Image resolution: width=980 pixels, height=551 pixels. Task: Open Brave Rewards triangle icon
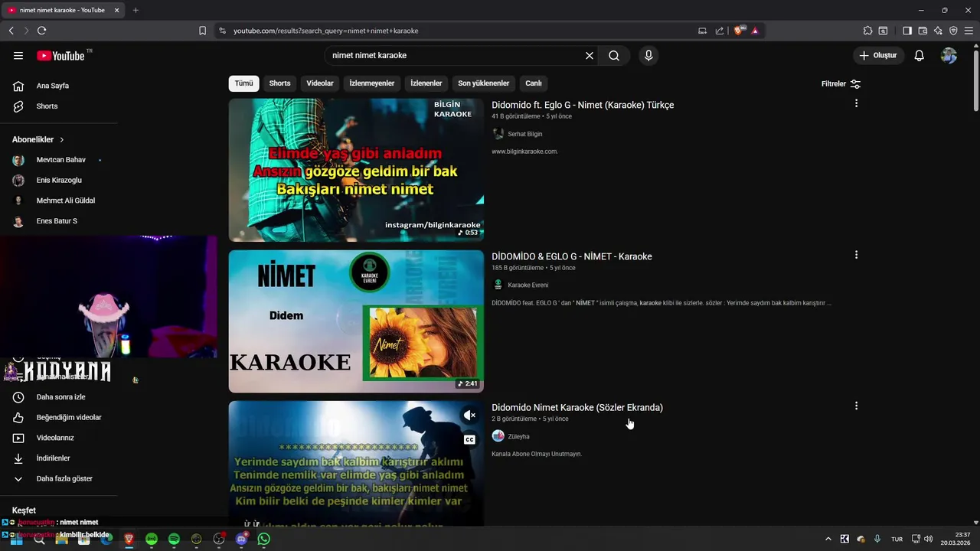(755, 31)
